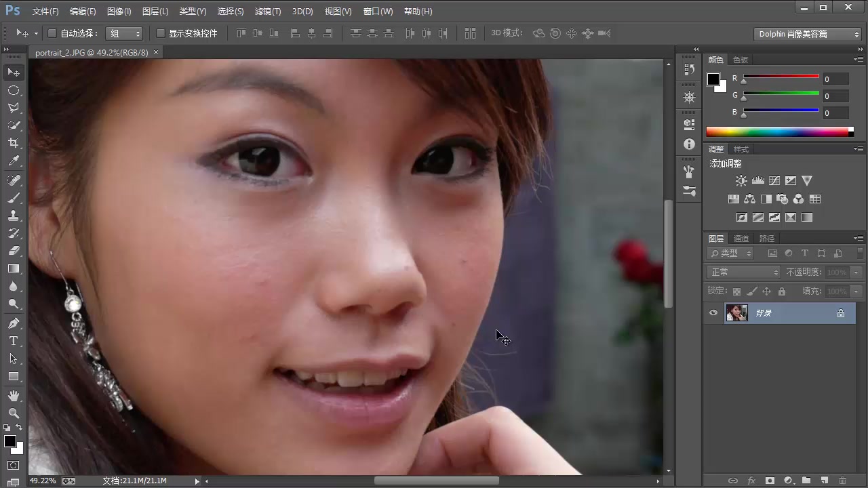This screenshot has width=868, height=488.
Task: Select the Move tool in toolbox
Action: point(14,72)
